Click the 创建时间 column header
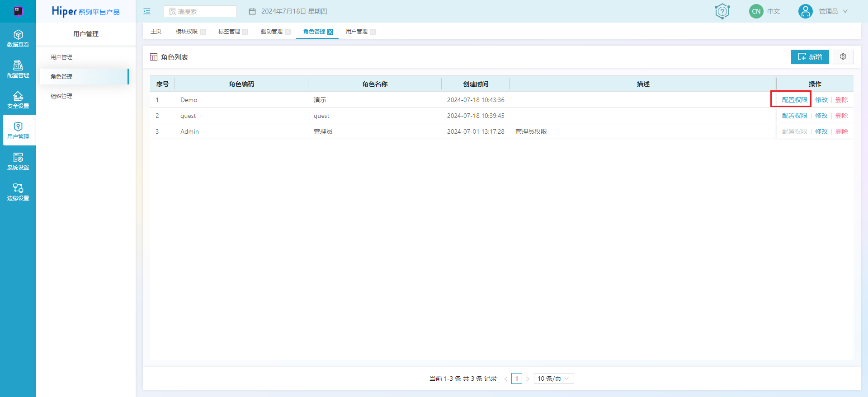 pyautogui.click(x=476, y=84)
